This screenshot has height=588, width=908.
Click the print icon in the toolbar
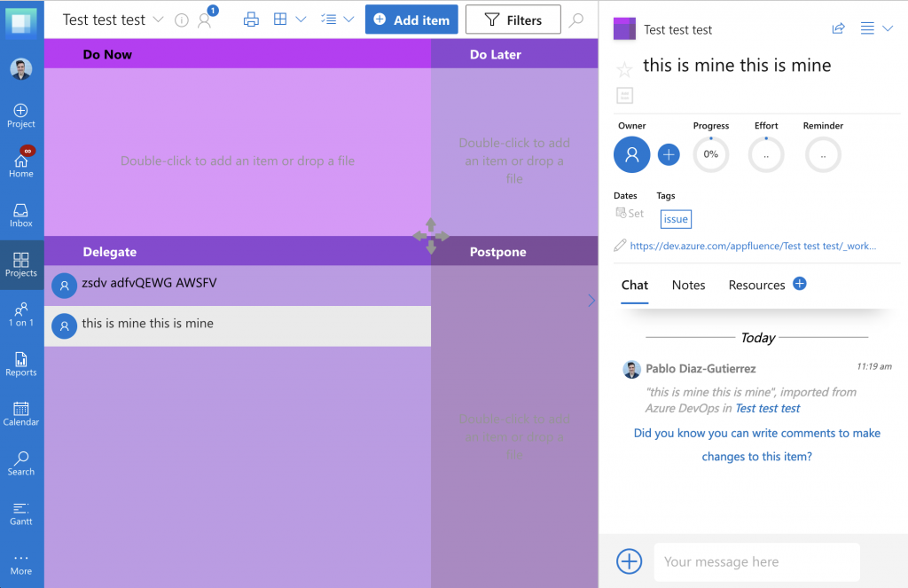coord(251,19)
